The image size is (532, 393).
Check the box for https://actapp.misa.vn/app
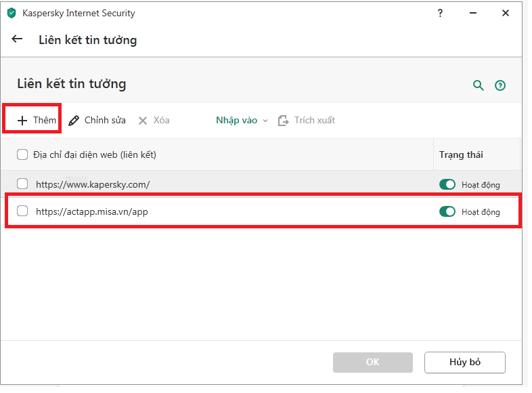click(x=22, y=211)
